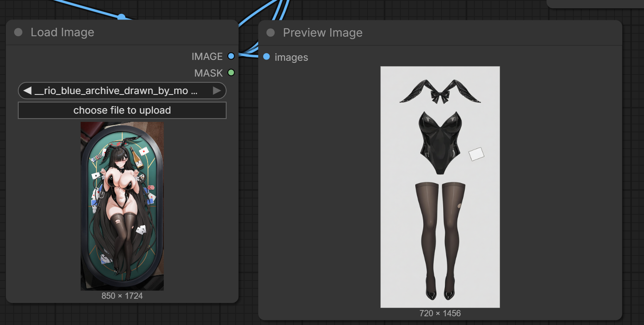Click the loaded image thumbnail in Load Image
Image resolution: width=644 pixels, height=325 pixels.
pos(122,206)
